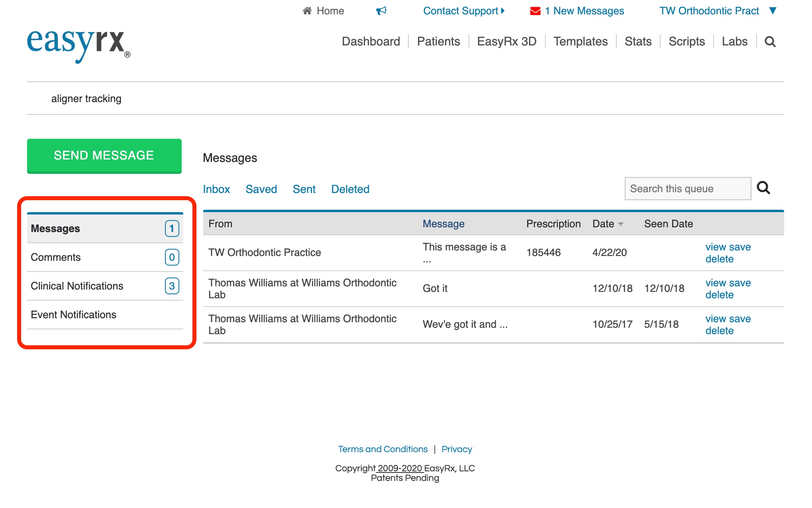Switch to the Sent messages tab
The image size is (812, 508).
tap(304, 189)
